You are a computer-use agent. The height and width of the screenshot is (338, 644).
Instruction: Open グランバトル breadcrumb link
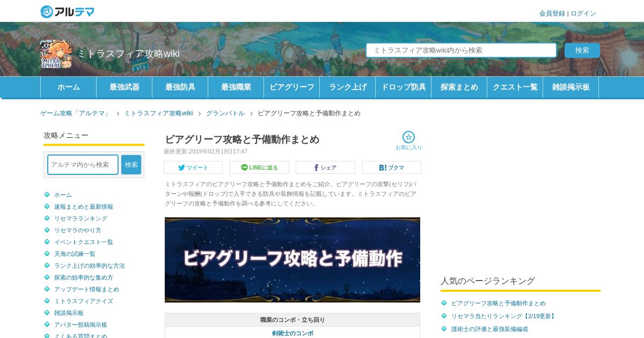click(x=225, y=113)
